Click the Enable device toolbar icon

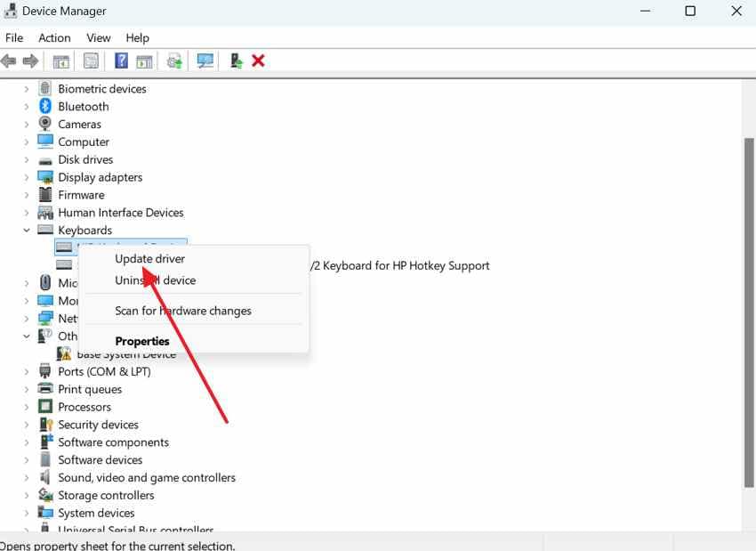click(237, 61)
